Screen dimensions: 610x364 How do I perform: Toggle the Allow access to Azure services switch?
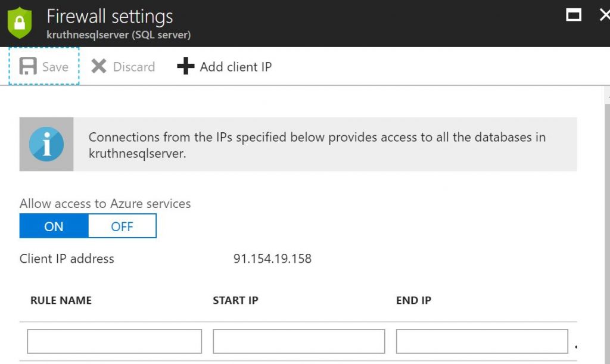pos(88,226)
